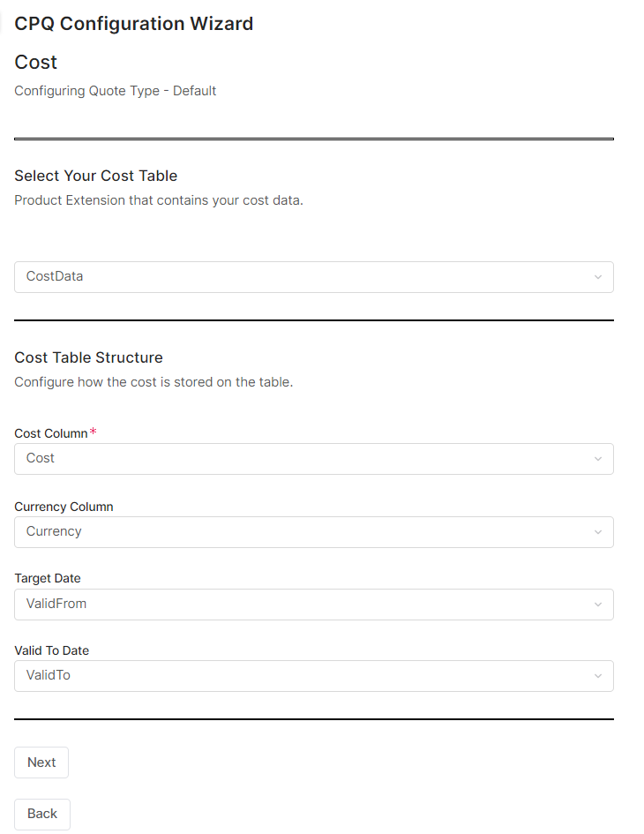This screenshot has height=834, width=644.
Task: Click the Cost Column required field label
Action: (x=51, y=433)
